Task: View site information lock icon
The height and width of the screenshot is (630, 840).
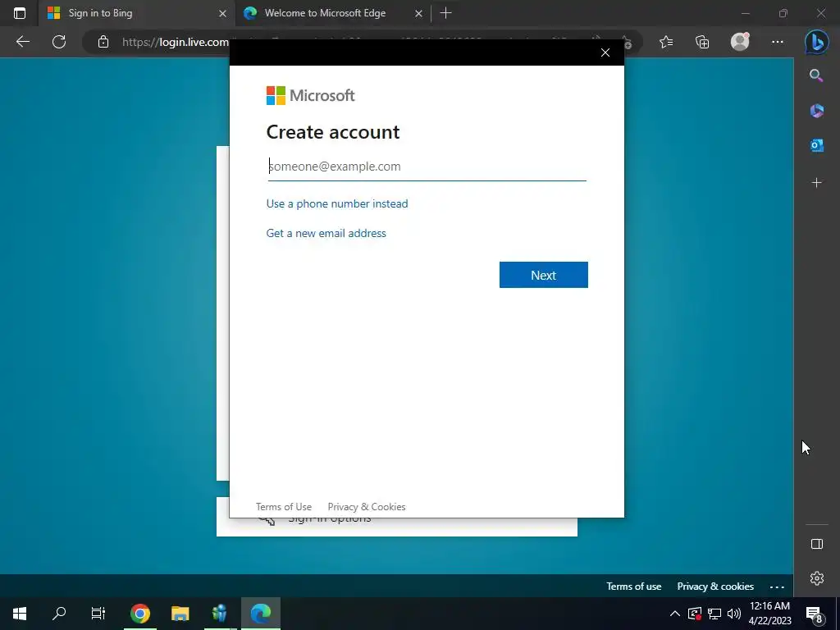Action: click(103, 42)
